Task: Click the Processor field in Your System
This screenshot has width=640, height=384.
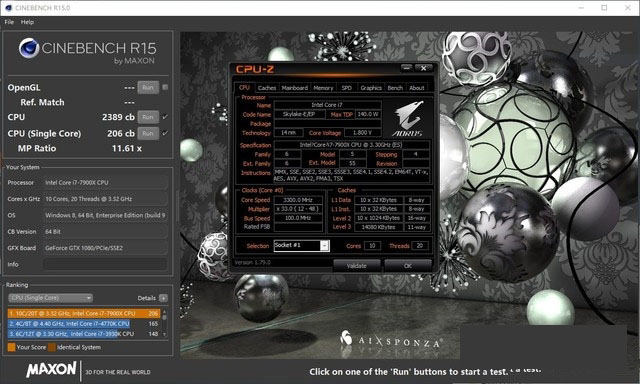Action: [105, 182]
